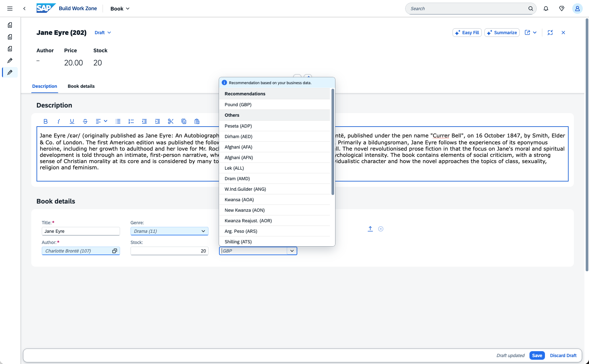The width and height of the screenshot is (589, 364).
Task: Open the user profile avatar
Action: click(577, 9)
